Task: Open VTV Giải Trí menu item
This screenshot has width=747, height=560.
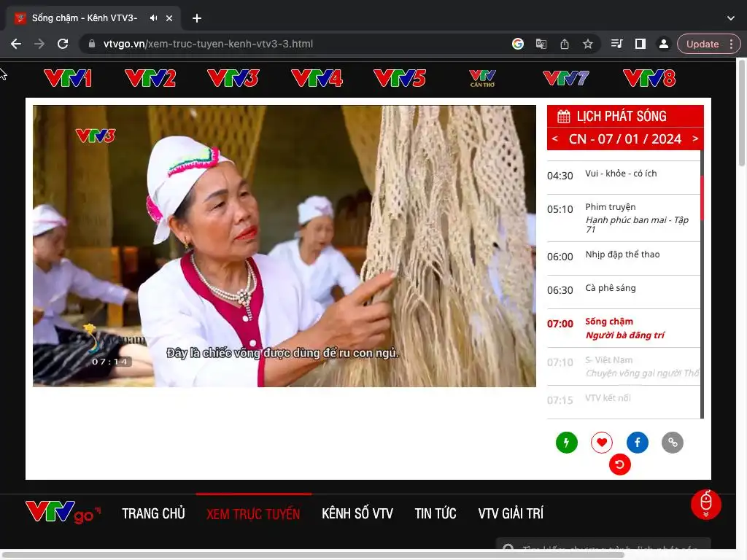Action: coord(511,513)
